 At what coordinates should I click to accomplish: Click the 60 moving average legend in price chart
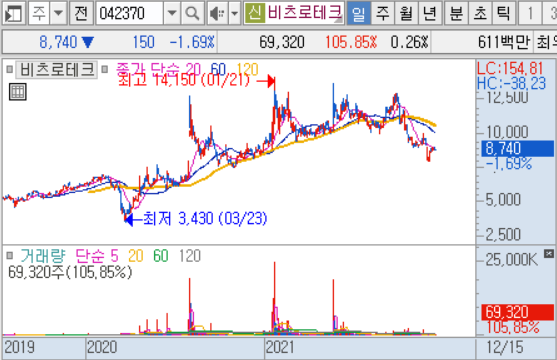click(x=218, y=68)
